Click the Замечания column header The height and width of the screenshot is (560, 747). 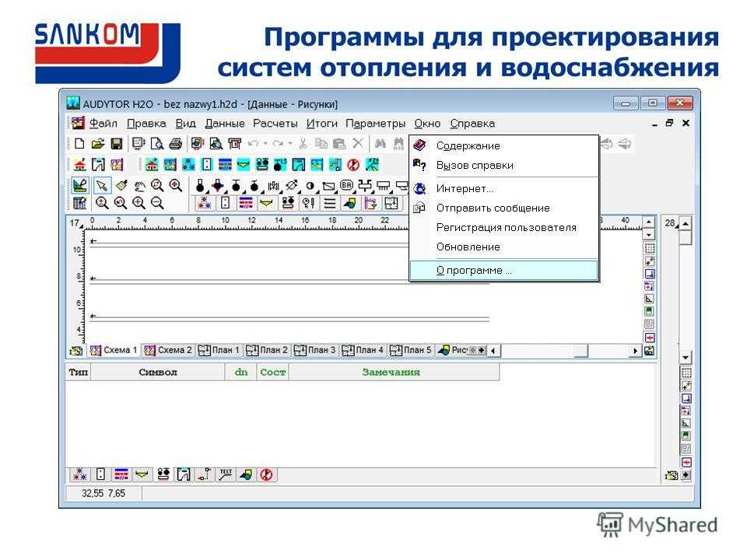click(394, 372)
